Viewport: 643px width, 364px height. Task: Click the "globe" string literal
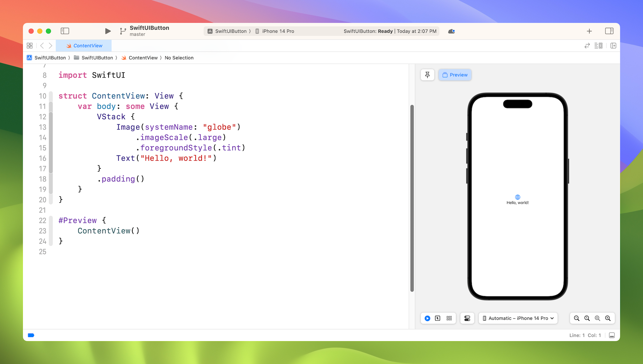(x=219, y=127)
